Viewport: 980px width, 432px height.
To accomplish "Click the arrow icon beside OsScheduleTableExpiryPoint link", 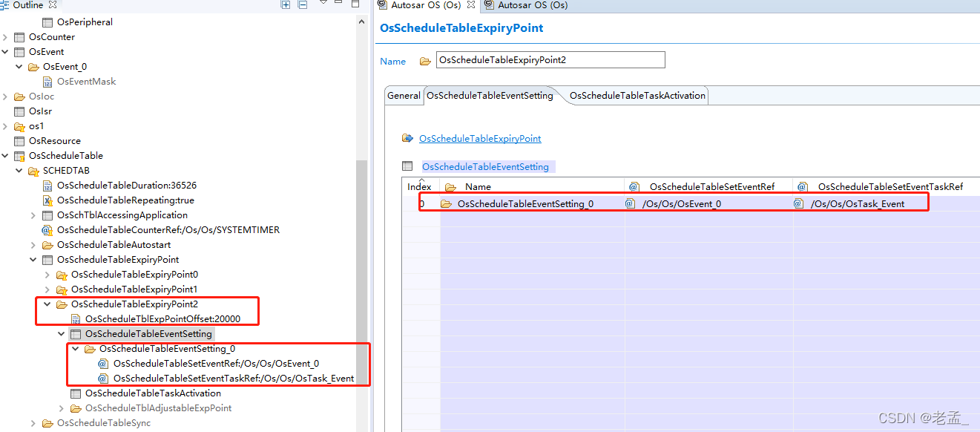I will pos(407,138).
